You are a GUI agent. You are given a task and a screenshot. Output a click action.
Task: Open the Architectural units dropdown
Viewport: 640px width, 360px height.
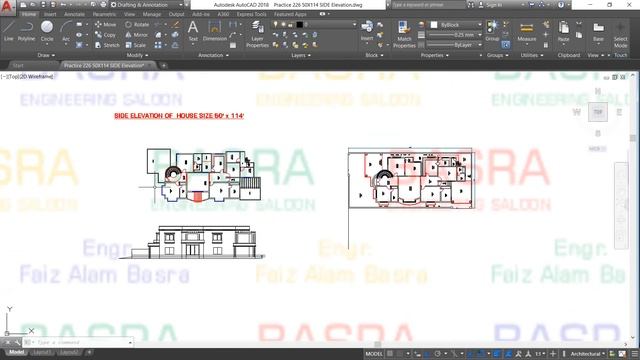tap(587, 354)
